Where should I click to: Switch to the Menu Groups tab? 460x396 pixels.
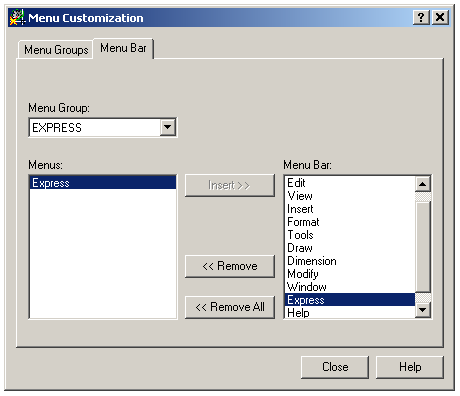56,50
